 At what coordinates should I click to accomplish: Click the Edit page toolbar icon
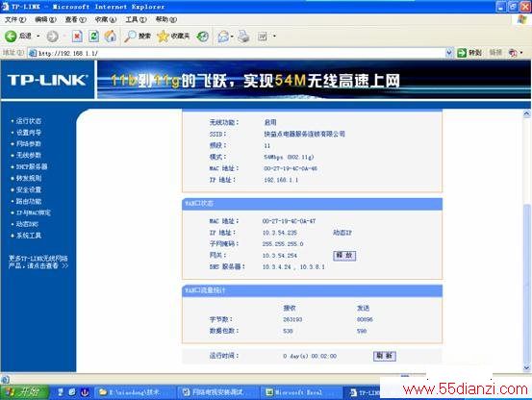click(x=263, y=37)
